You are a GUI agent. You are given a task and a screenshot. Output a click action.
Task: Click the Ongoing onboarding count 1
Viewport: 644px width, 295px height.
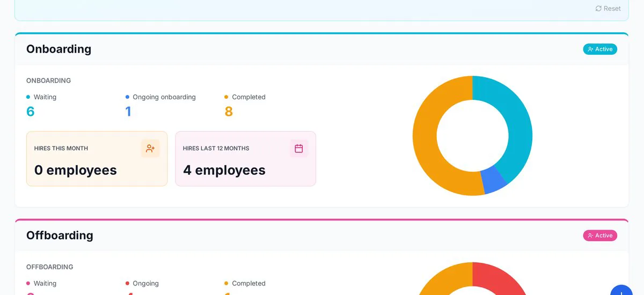(128, 112)
